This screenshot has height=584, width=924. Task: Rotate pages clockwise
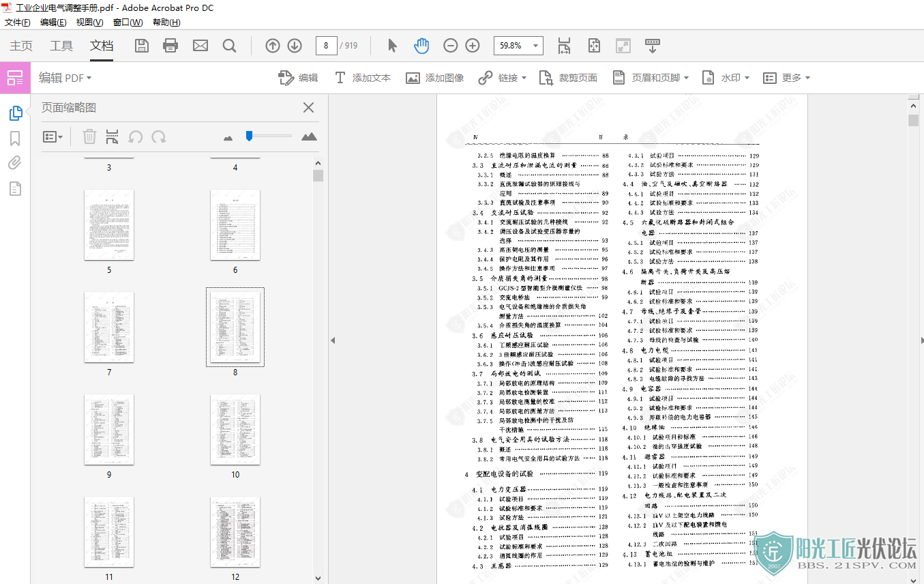(159, 137)
